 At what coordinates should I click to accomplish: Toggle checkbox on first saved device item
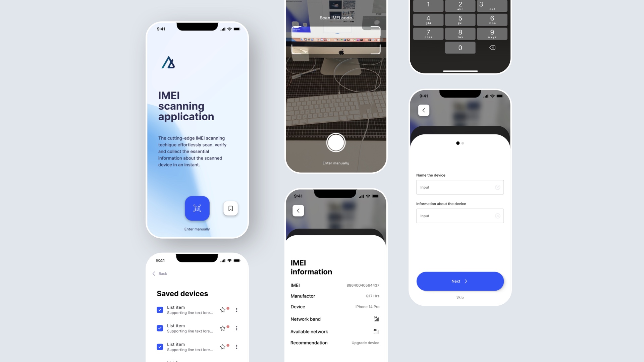tap(160, 310)
